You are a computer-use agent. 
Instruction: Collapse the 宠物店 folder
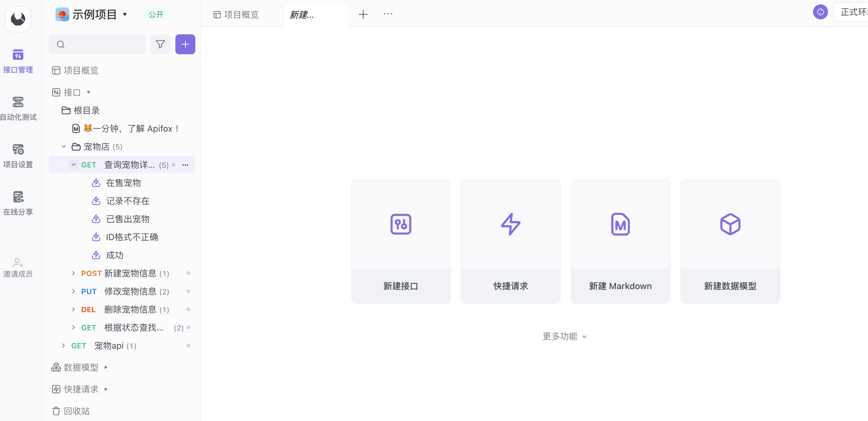tap(64, 147)
